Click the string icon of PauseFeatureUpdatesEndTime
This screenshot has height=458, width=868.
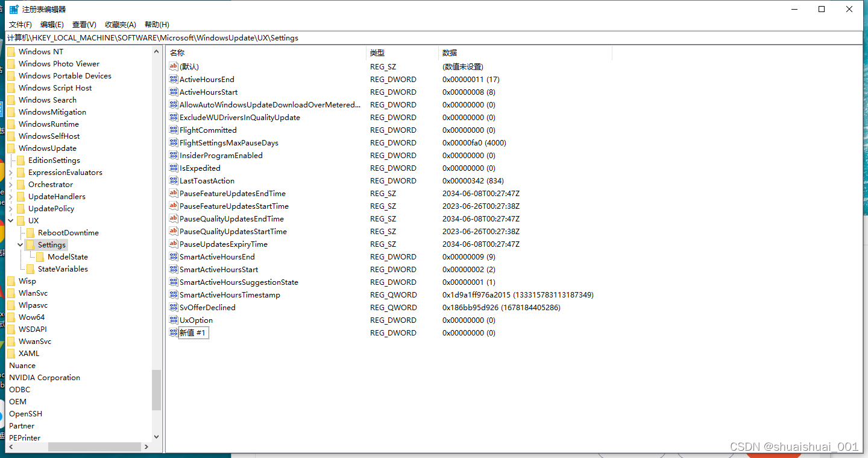174,193
